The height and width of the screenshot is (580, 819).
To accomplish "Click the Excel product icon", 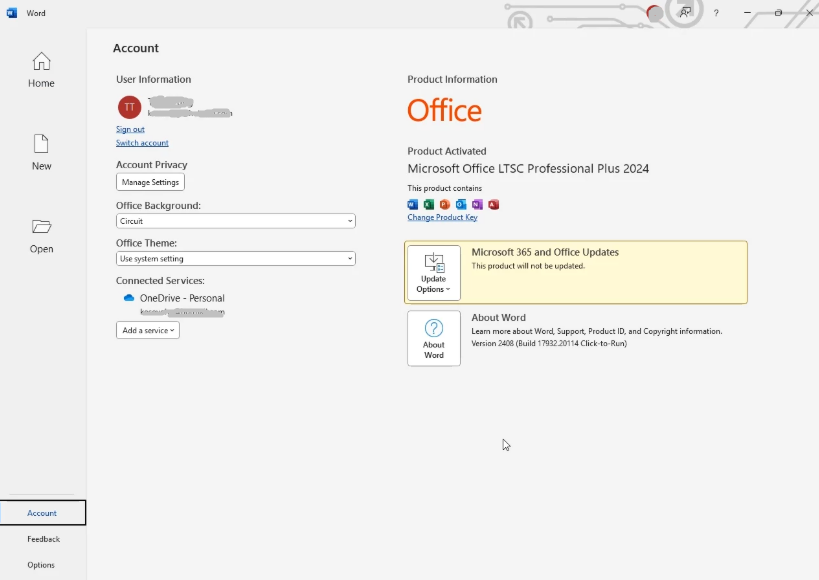I will (429, 204).
